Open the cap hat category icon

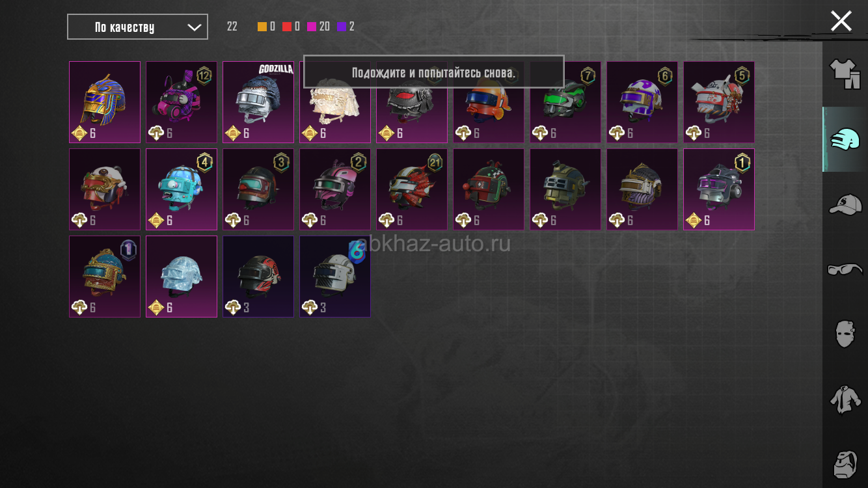845,204
